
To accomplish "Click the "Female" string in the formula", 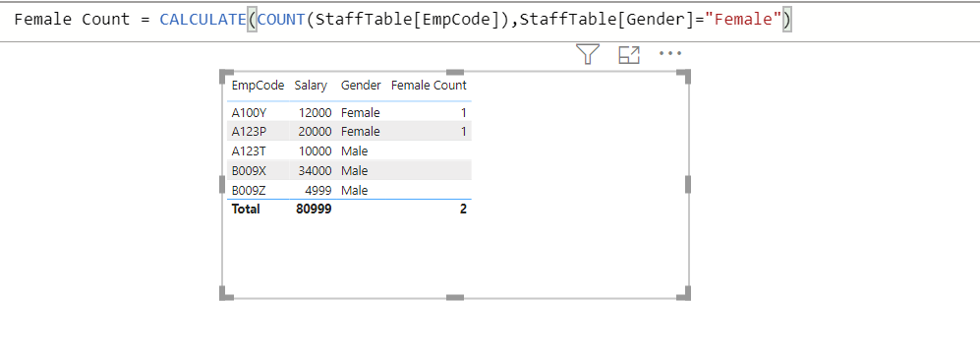I will [743, 20].
